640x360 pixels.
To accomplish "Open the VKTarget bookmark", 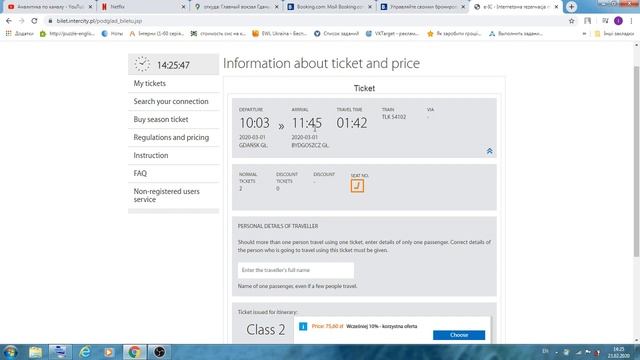I will 392,34.
